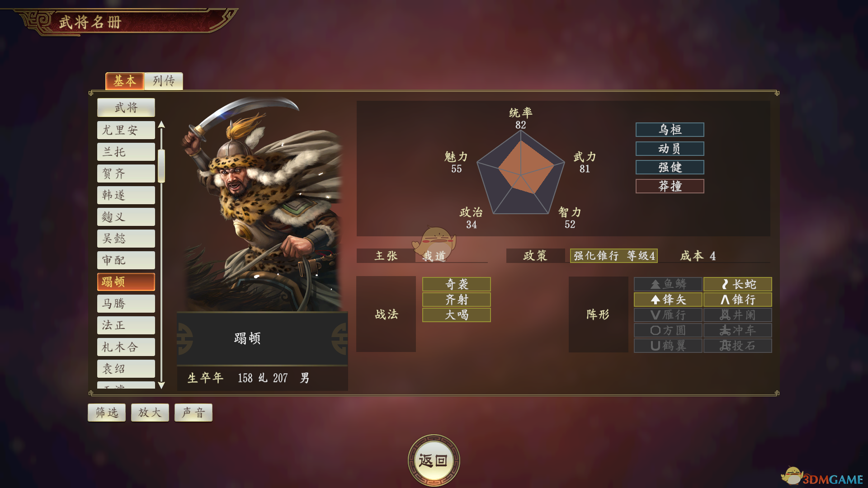
Task: Select the 鱼鳞 formation icon
Action: click(x=668, y=284)
